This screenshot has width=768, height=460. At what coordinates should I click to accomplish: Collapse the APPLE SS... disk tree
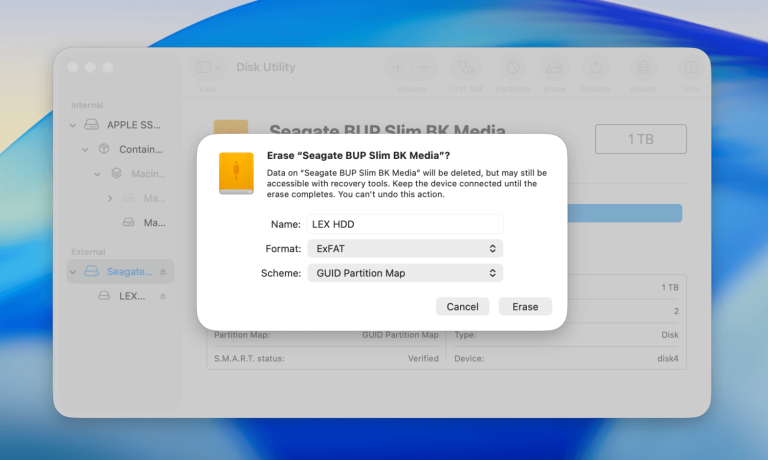point(73,125)
